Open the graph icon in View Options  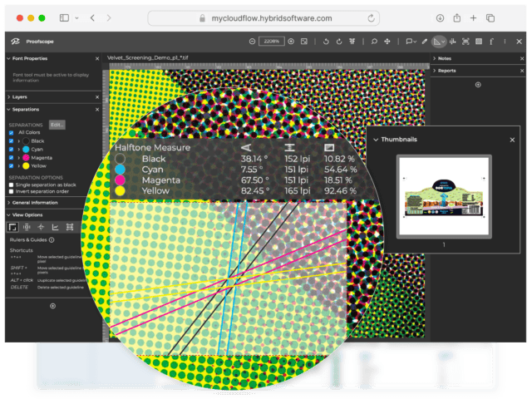(55, 226)
